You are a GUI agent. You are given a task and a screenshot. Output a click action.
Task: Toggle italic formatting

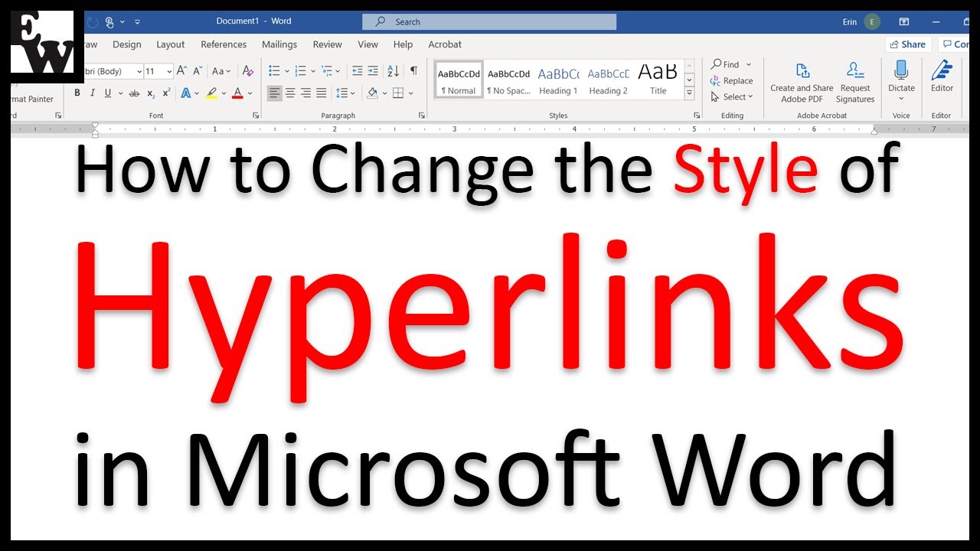93,93
